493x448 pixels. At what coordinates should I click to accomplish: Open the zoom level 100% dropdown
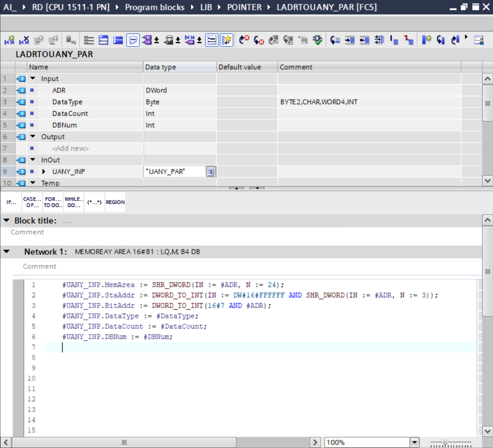click(x=415, y=442)
